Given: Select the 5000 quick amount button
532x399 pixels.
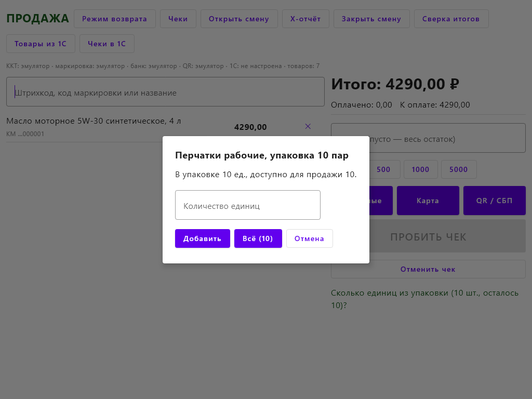Looking at the screenshot, I should pyautogui.click(x=459, y=169).
